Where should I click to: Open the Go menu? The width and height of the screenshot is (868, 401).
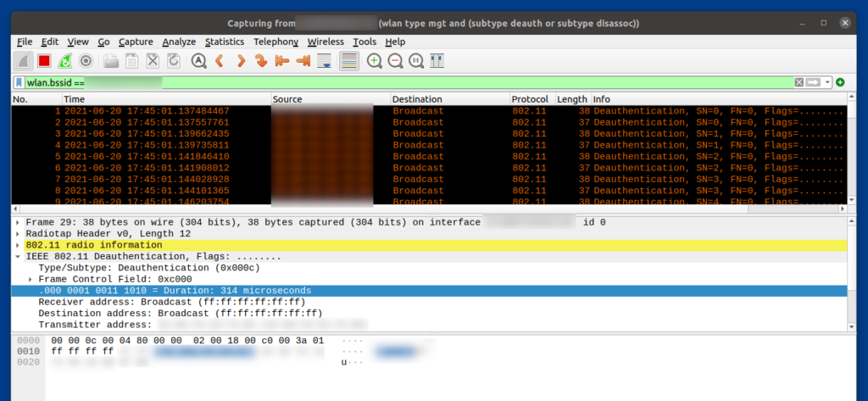tap(103, 42)
